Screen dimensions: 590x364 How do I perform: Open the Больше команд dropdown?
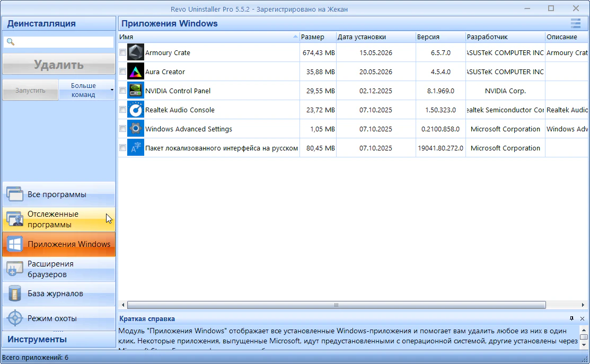coord(86,90)
